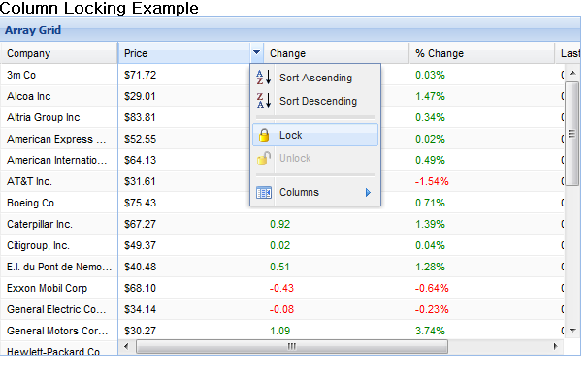Open the Price column dropdown arrow
588x380 pixels.
(x=256, y=53)
